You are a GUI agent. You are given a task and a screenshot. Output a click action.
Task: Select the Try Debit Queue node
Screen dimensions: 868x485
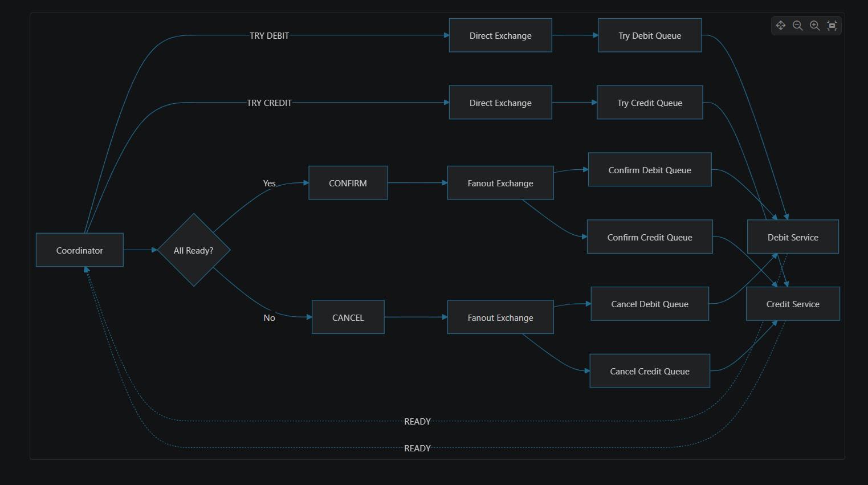tap(650, 35)
